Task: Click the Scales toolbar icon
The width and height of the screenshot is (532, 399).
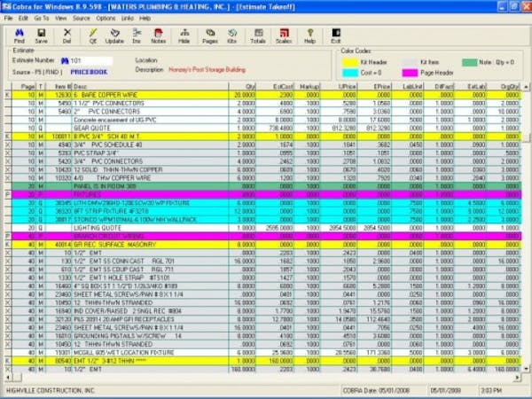Action: tap(284, 35)
